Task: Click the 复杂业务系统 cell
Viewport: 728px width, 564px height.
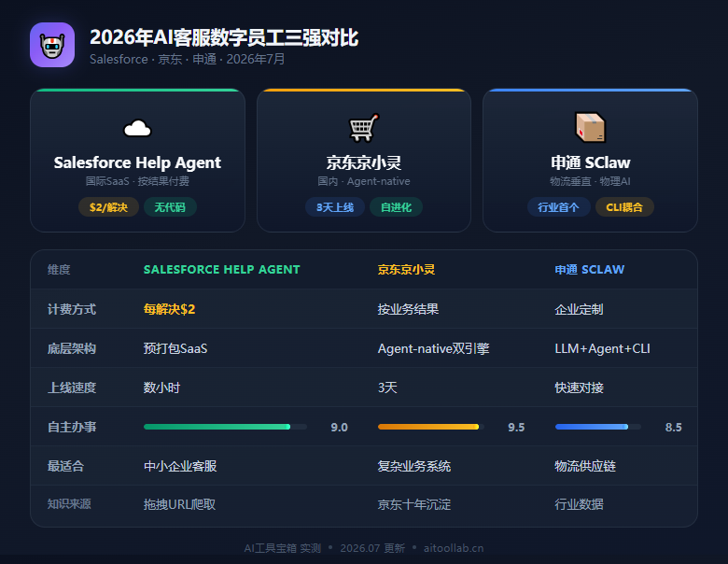Action: [414, 466]
